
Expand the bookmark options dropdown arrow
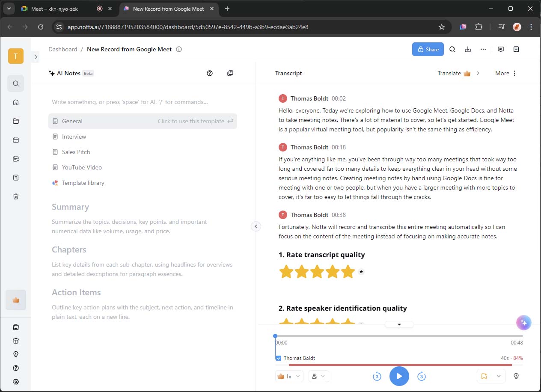tap(499, 376)
